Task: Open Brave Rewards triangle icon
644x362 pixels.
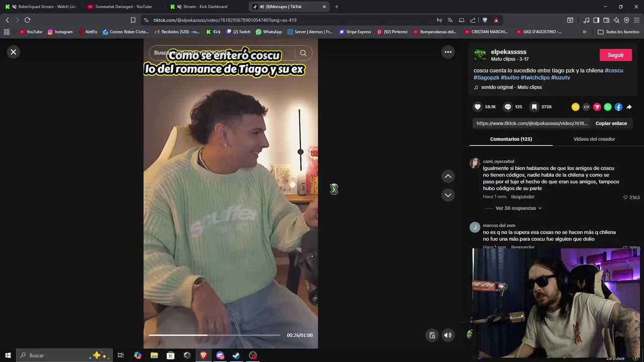Action: point(496,20)
